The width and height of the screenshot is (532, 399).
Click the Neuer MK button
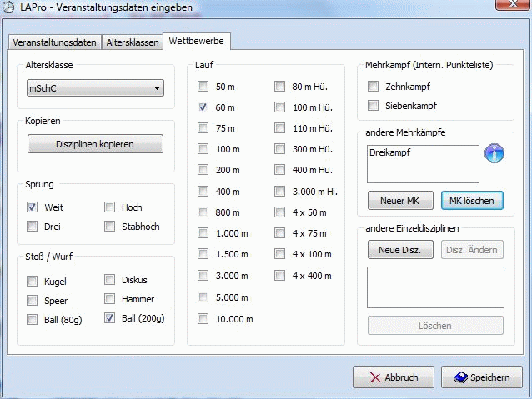[x=400, y=201]
